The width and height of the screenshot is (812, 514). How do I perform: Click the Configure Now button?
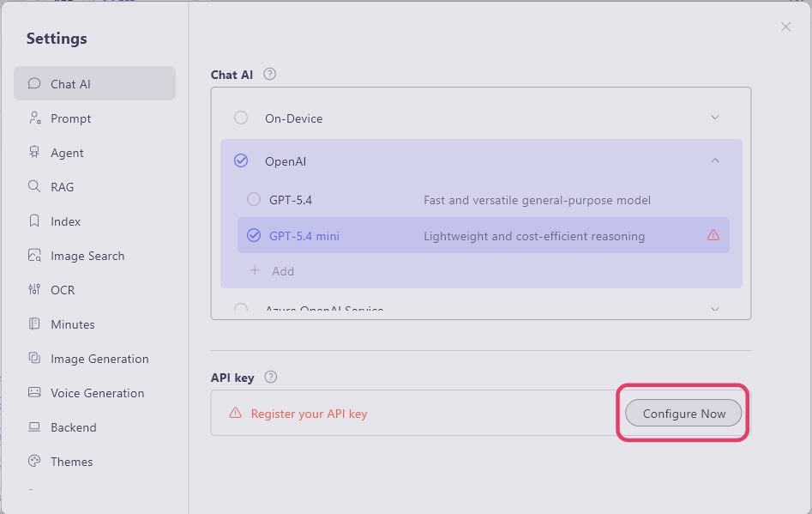(683, 413)
